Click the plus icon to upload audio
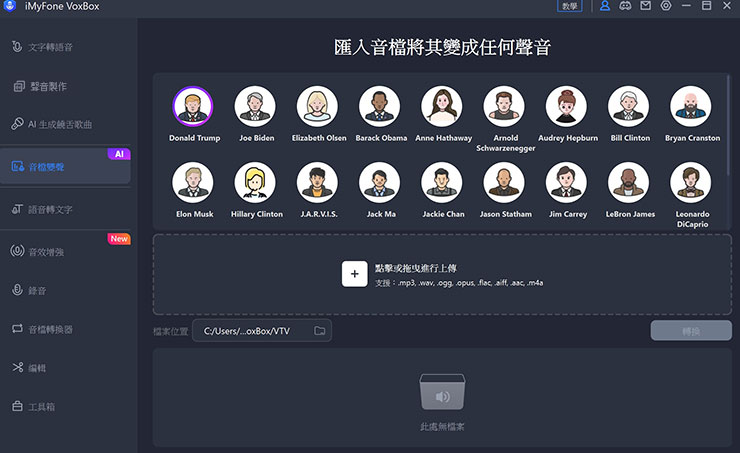This screenshot has height=453, width=740. click(354, 274)
